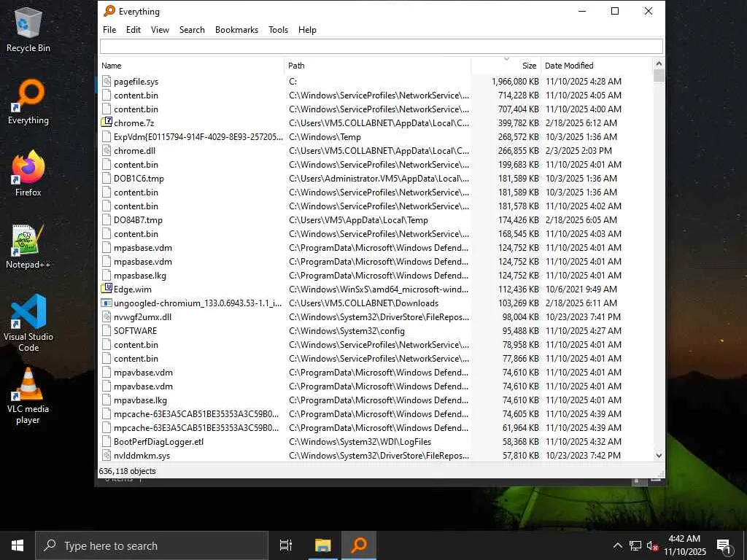Open the Windows Start menu
This screenshot has height=560, width=747.
[18, 545]
